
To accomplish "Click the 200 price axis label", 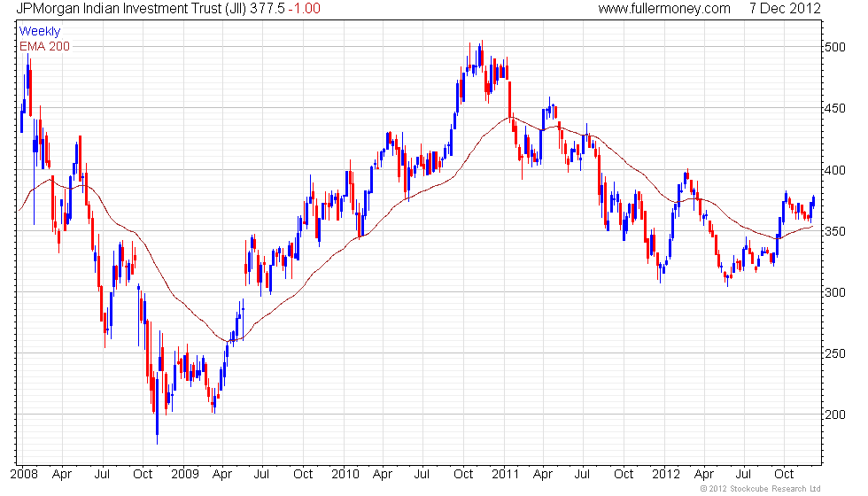I will click(835, 415).
